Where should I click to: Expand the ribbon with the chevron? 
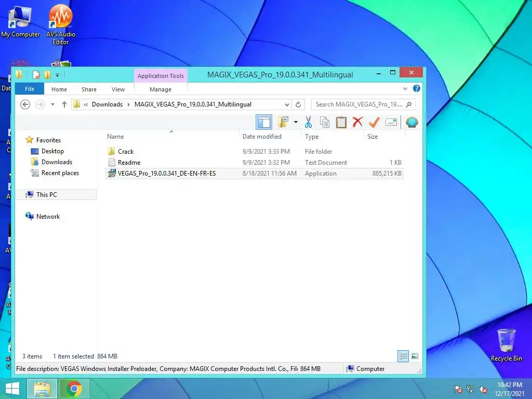click(405, 88)
